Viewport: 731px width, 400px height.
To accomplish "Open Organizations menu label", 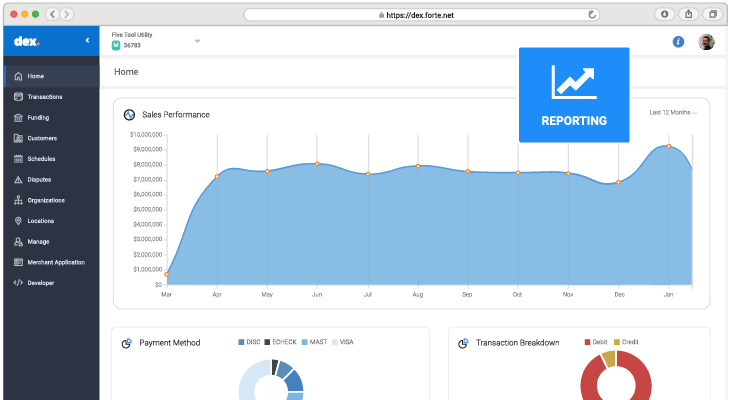I will point(46,200).
